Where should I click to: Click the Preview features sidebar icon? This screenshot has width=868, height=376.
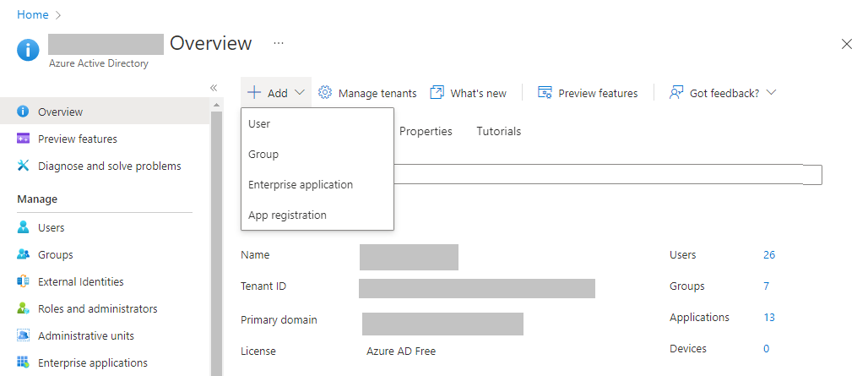pos(23,139)
